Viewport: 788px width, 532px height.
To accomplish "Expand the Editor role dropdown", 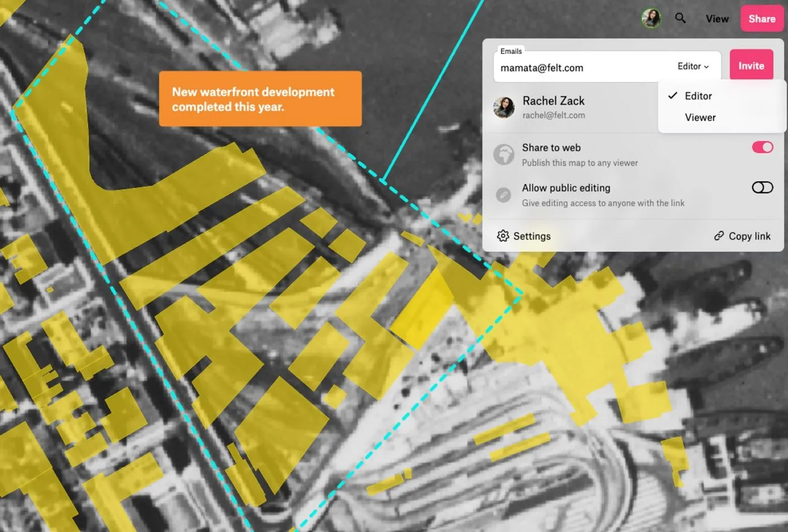I will point(693,66).
